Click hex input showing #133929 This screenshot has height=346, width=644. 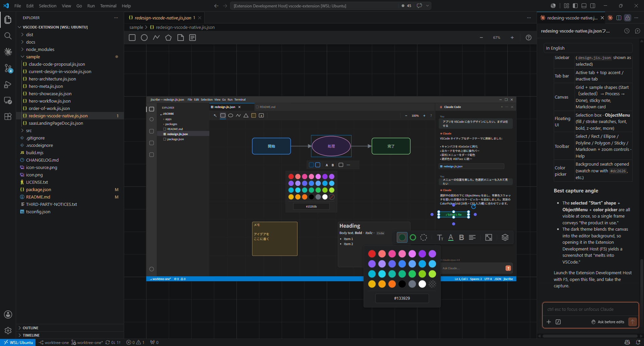(x=402, y=298)
